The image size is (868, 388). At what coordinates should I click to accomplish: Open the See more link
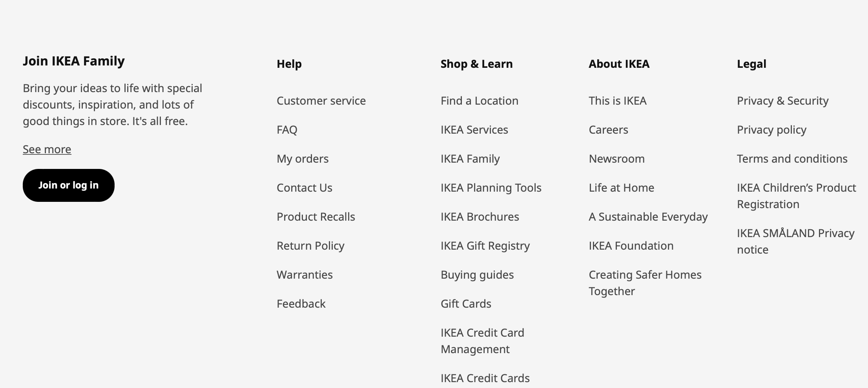(47, 149)
